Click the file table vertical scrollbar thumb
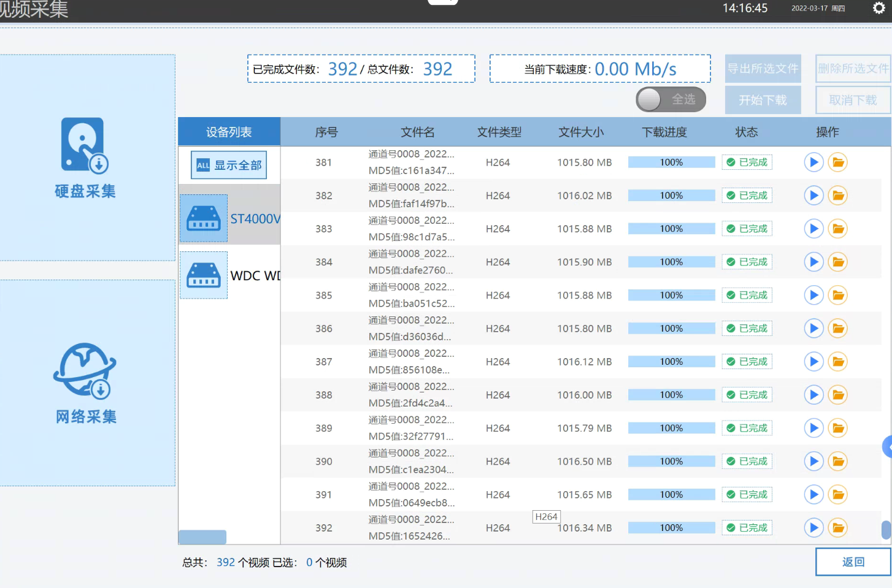 [886, 530]
